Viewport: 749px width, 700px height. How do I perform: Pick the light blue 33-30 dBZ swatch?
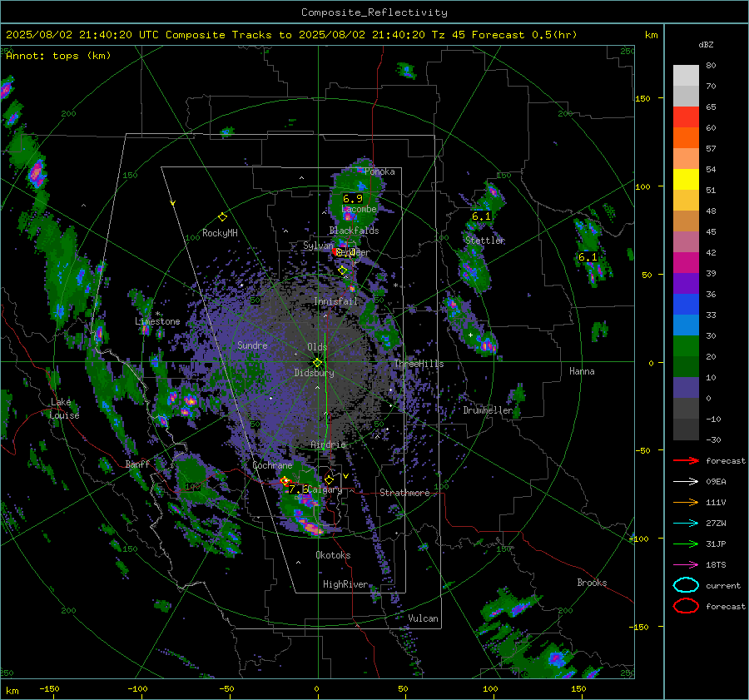point(686,325)
